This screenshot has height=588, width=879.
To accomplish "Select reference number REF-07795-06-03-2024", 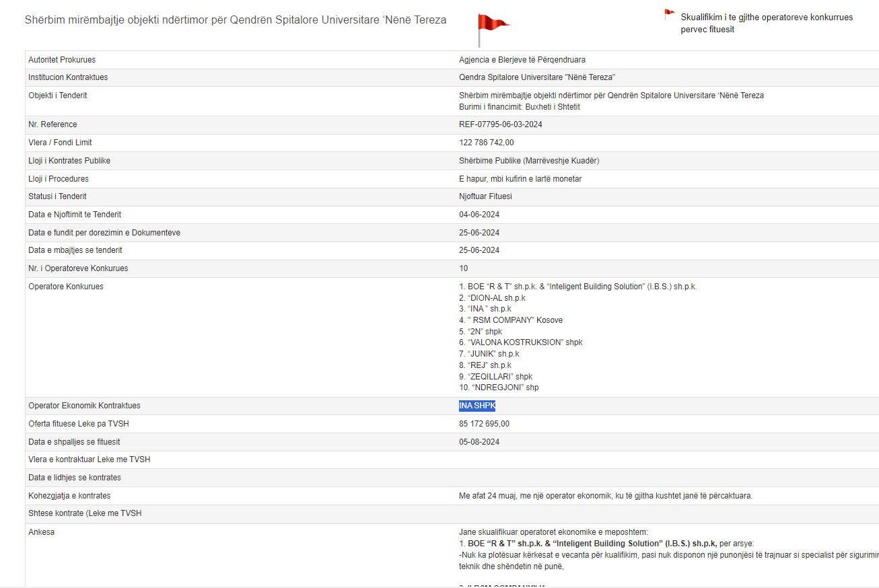I will coord(500,124).
